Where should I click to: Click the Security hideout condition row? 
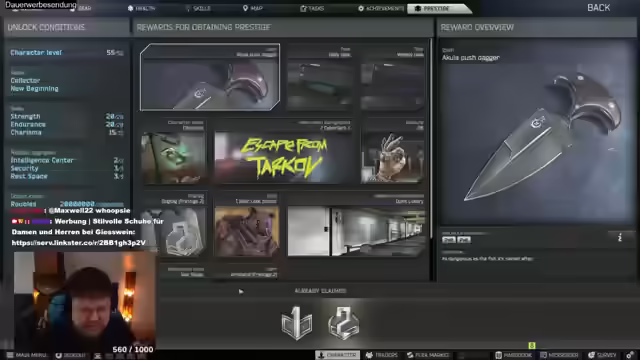[67, 169]
